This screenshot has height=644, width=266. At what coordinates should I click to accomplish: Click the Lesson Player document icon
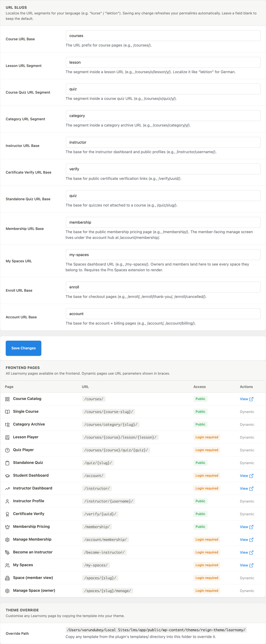coord(7,437)
